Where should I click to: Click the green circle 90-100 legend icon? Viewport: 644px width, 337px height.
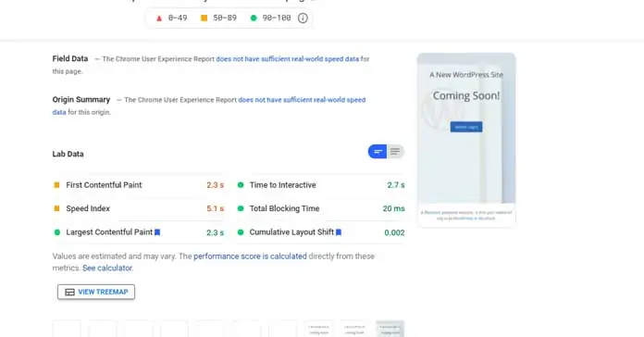pyautogui.click(x=254, y=19)
